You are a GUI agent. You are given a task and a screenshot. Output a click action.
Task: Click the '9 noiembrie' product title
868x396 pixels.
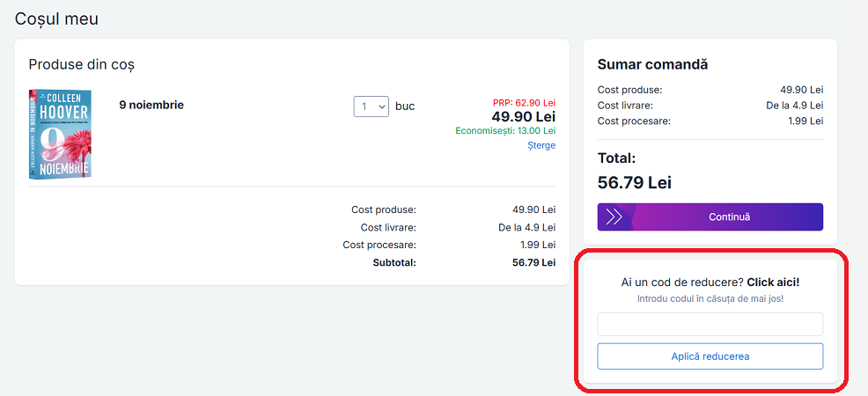[151, 105]
